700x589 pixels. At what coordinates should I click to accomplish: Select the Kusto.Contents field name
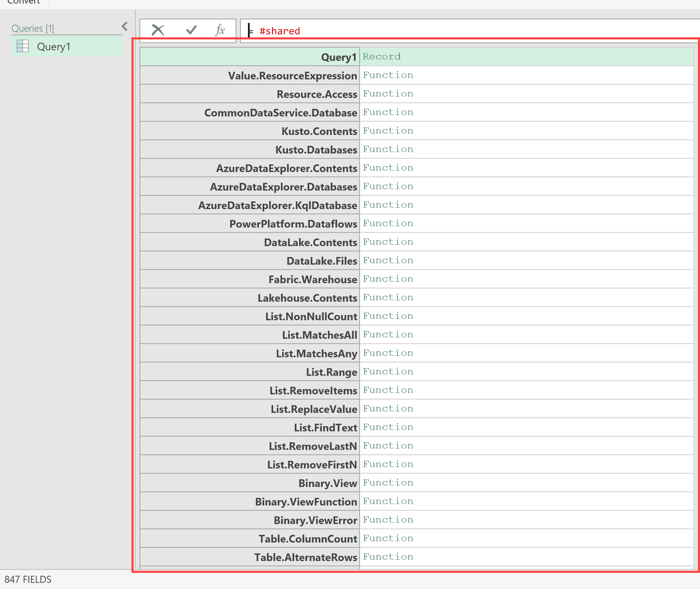coord(249,131)
